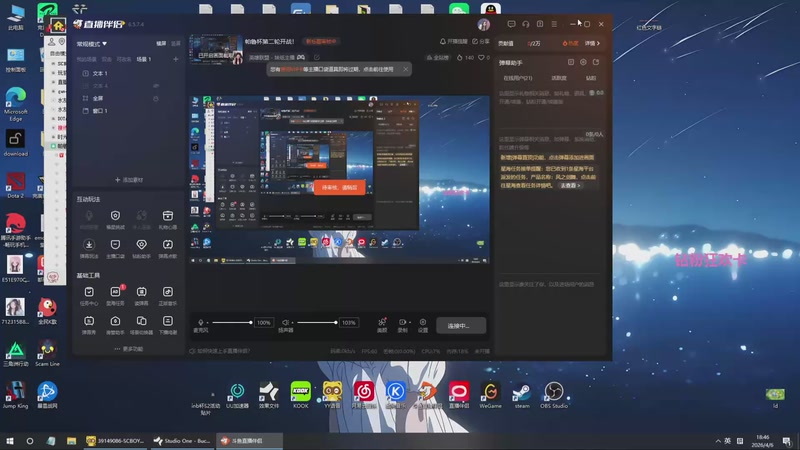The image size is (800, 450).
Task: Open the steam desktop shortcut
Action: point(522,395)
